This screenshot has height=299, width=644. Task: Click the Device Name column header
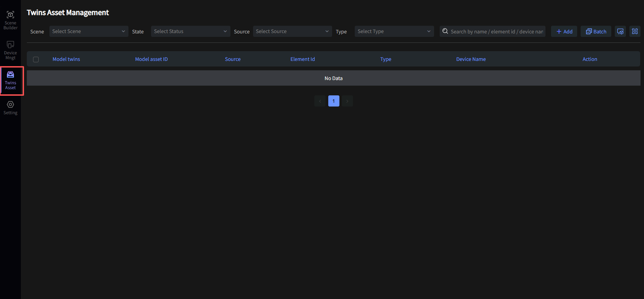(471, 59)
